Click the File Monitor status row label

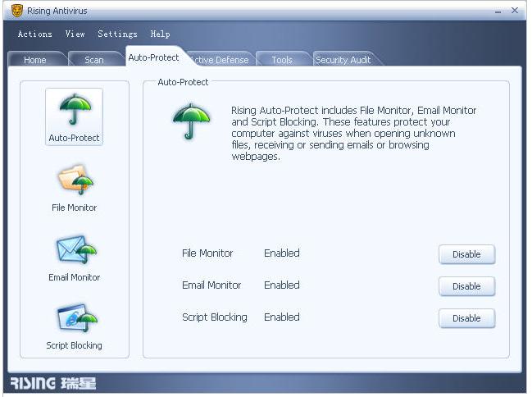[x=207, y=253]
